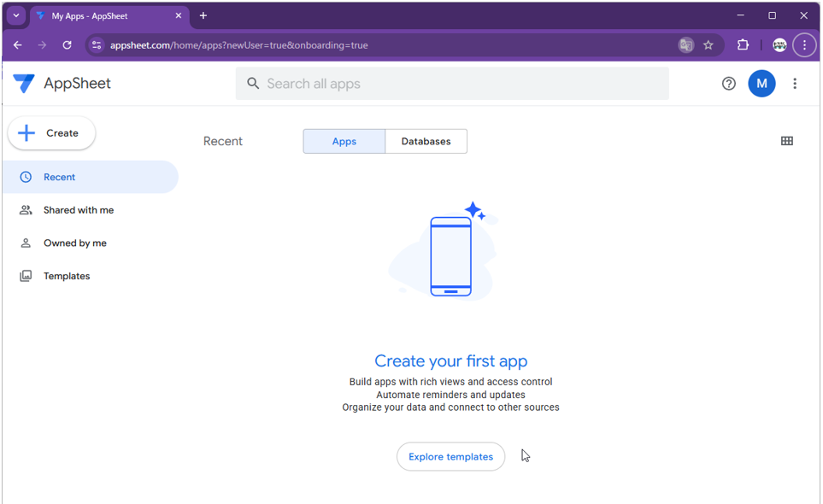The image size is (823, 504).
Task: Open Chrome's three-dot menu
Action: (x=803, y=45)
